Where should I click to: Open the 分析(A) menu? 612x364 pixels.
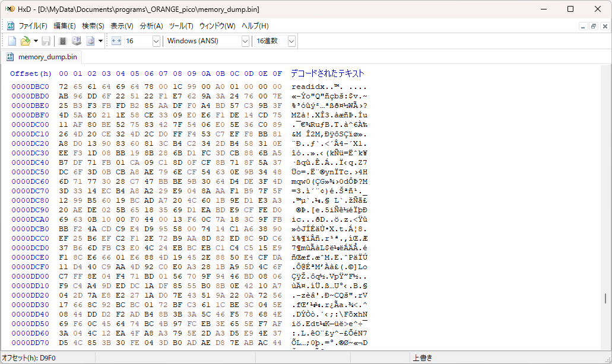point(151,26)
